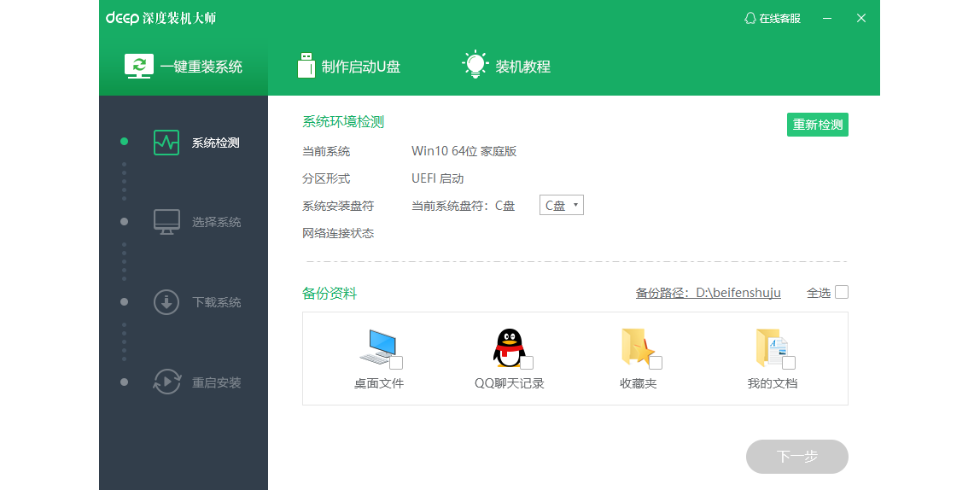Switch to the 制作启动U盘 tab
The image size is (980, 490).
(350, 67)
